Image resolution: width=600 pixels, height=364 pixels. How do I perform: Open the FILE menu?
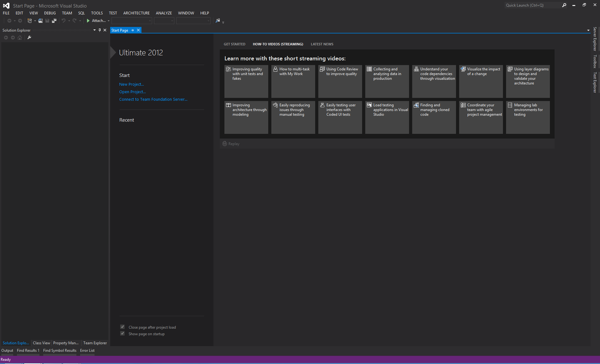pos(6,13)
